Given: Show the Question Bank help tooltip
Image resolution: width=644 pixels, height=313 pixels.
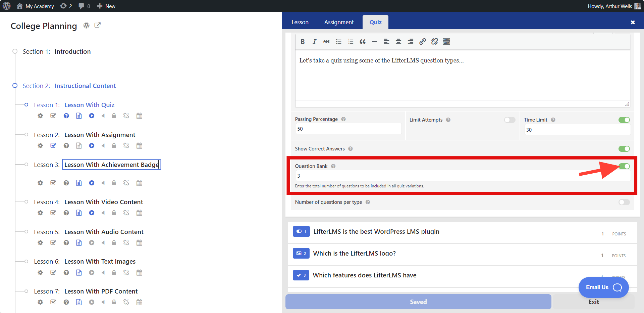Looking at the screenshot, I should tap(333, 166).
